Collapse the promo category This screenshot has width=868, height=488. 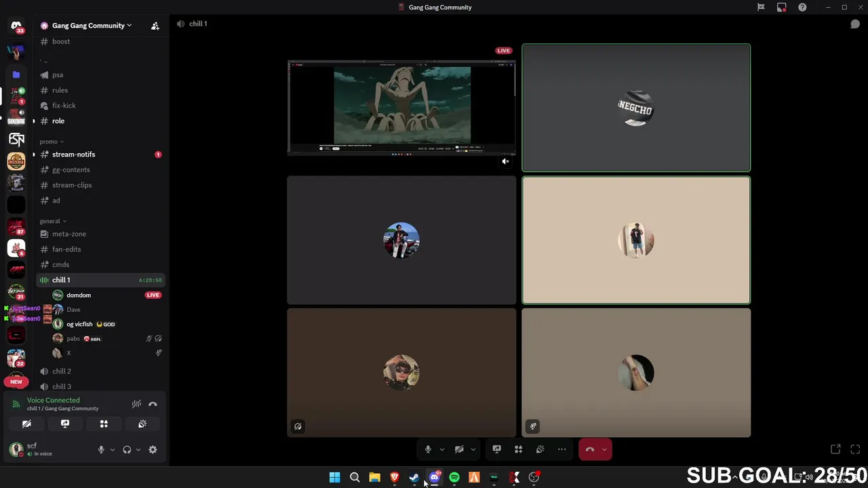point(52,142)
